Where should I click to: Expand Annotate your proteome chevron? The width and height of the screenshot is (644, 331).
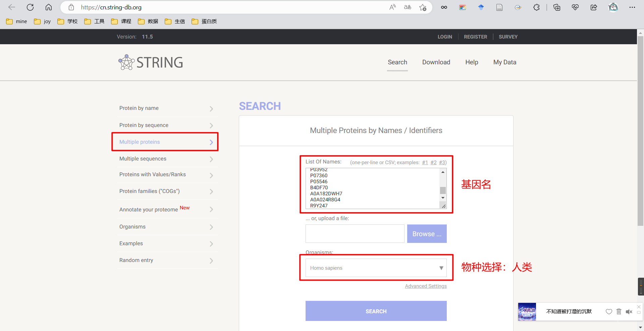(211, 209)
